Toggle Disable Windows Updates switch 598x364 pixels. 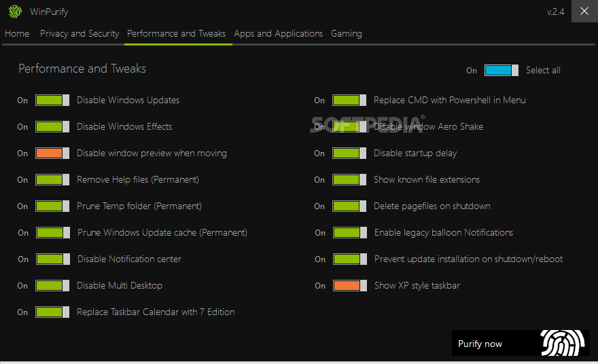[52, 101]
